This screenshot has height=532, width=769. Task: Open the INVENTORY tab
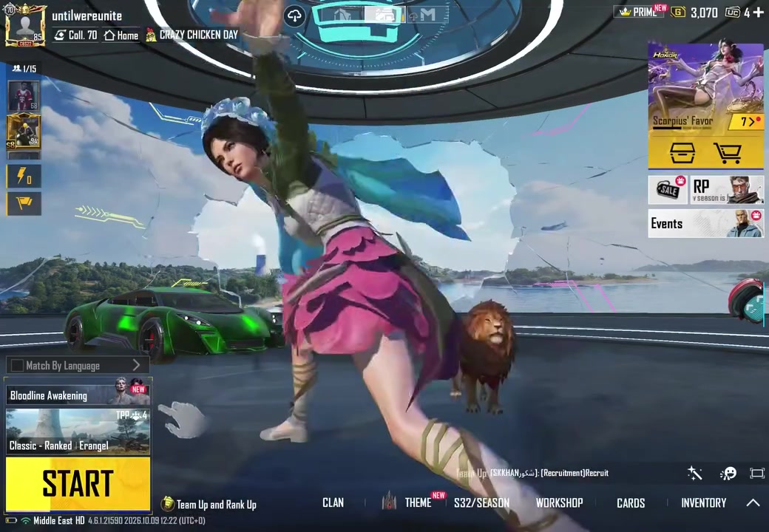click(x=704, y=502)
